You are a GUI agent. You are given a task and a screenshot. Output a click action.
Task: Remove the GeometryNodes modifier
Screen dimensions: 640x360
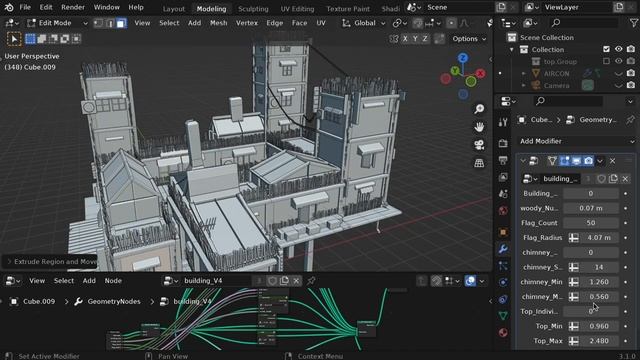(x=612, y=161)
